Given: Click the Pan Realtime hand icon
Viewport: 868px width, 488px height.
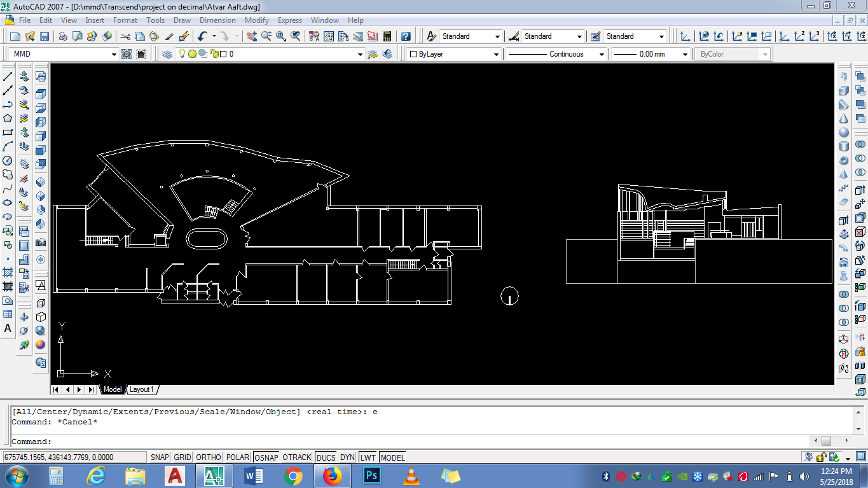Looking at the screenshot, I should 252,36.
